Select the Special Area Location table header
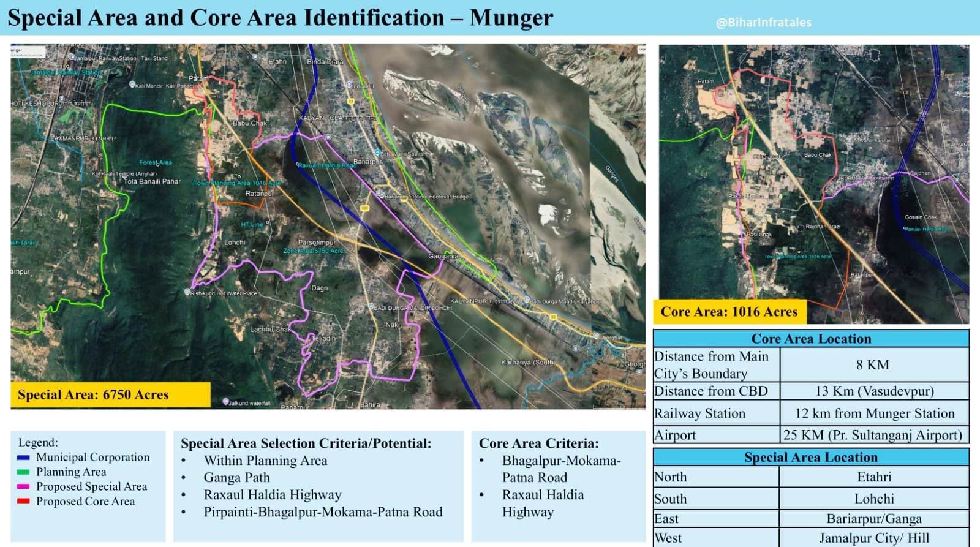The height and width of the screenshot is (547, 980). click(811, 458)
